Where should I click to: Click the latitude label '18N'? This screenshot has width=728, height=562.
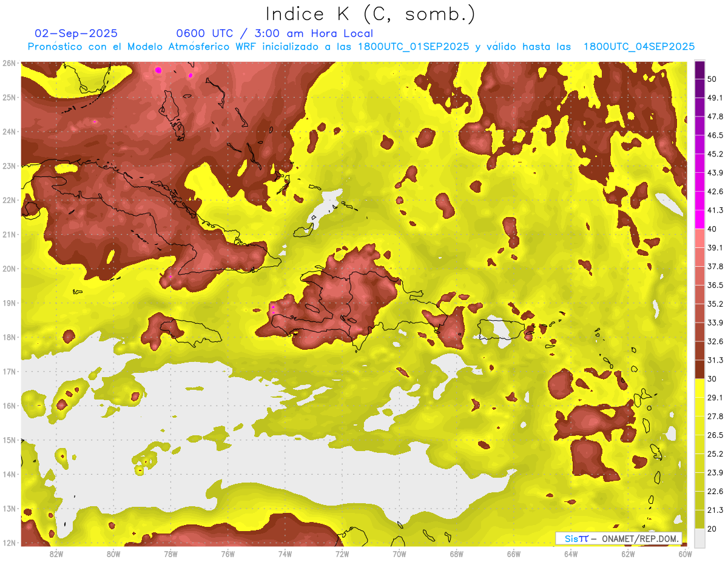9,337
